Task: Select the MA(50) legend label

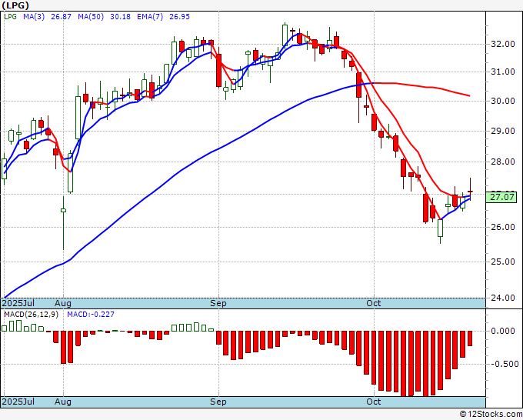Action: point(91,17)
